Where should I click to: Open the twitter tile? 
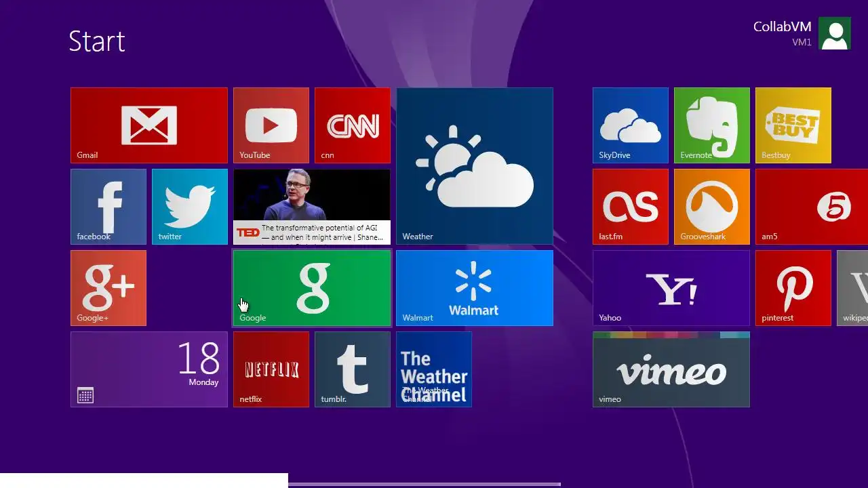tap(190, 207)
